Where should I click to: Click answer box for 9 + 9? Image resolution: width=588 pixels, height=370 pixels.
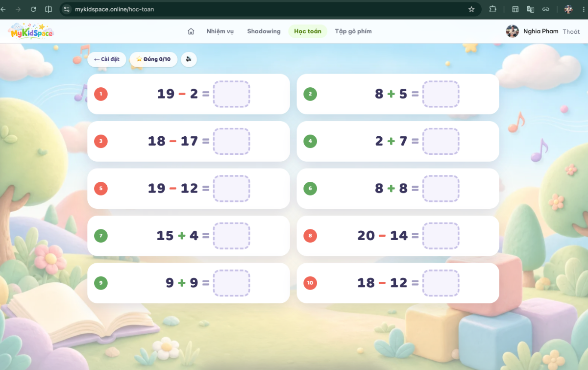click(231, 283)
